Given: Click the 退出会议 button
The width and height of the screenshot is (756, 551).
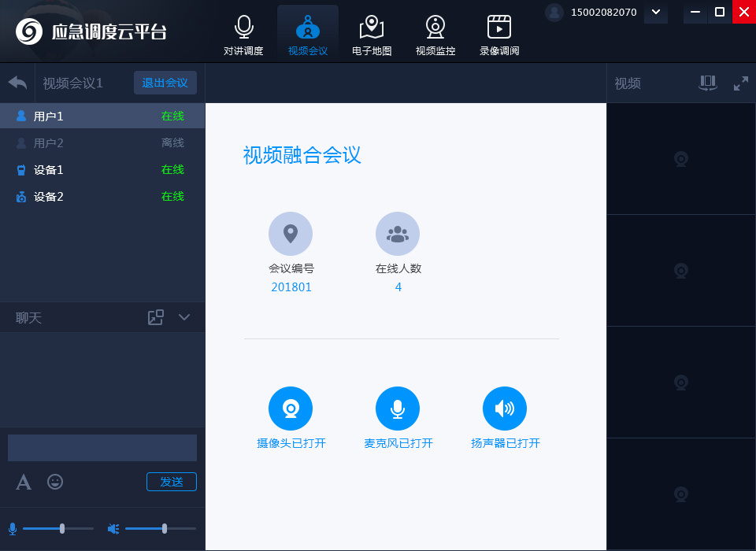Looking at the screenshot, I should click(165, 83).
